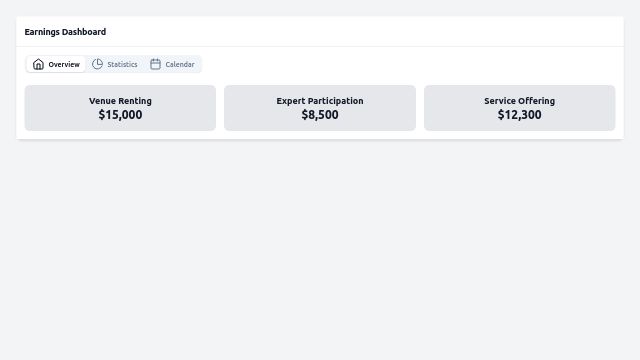Click the home icon on Overview tab

pos(38,64)
